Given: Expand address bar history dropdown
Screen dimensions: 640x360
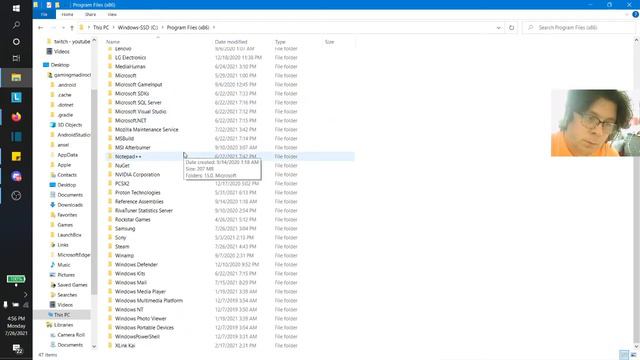Looking at the screenshot, I should pyautogui.click(x=498, y=27).
